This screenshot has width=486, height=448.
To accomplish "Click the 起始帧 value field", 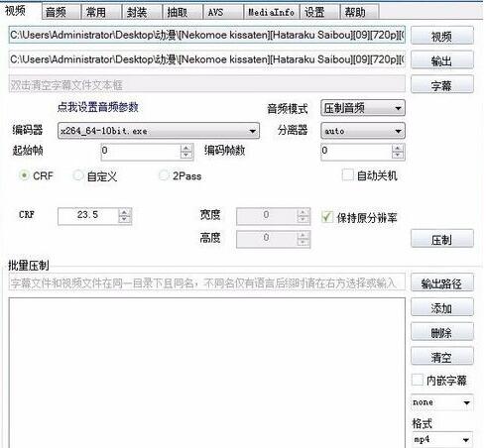I will click(x=141, y=152).
